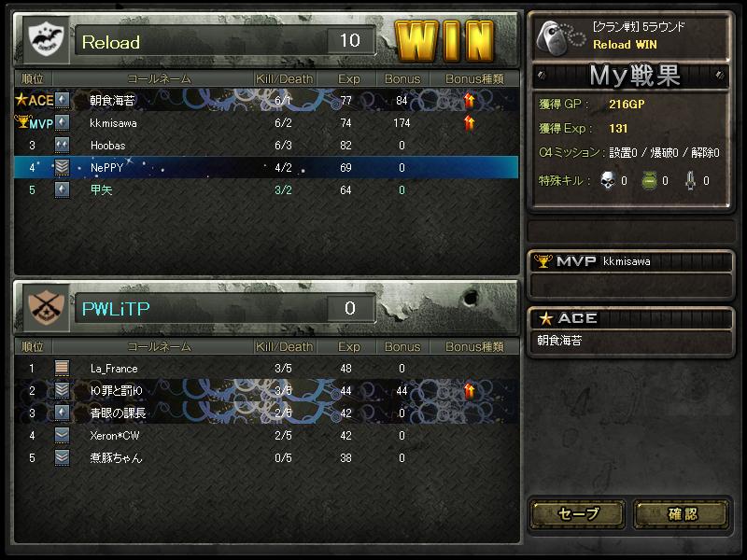Click the 確認 confirm button
This screenshot has width=747, height=560.
pyautogui.click(x=682, y=514)
